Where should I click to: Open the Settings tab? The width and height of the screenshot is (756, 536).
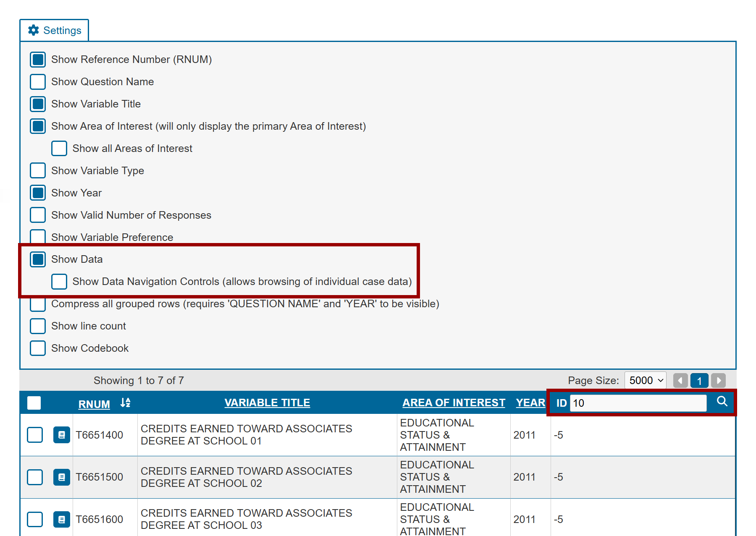pyautogui.click(x=54, y=30)
